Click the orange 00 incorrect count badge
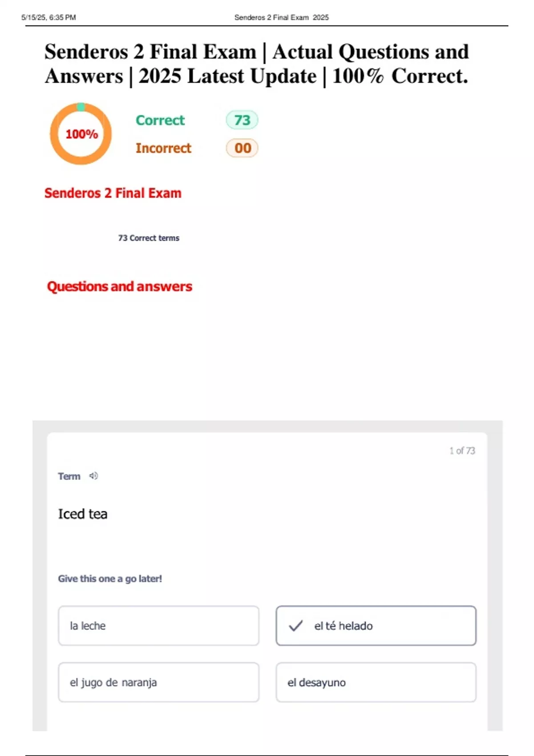This screenshot has height=756, width=534. coord(242,148)
